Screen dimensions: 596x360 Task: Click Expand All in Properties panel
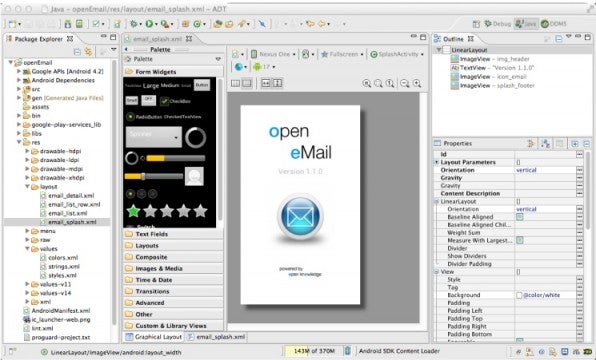(574, 144)
